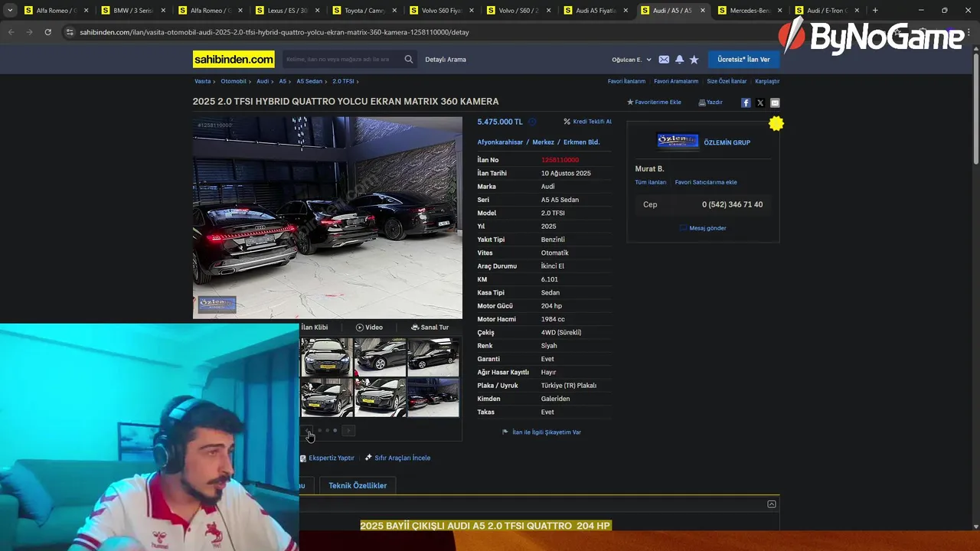Share listing on X
The image size is (980, 551).
pyautogui.click(x=760, y=103)
